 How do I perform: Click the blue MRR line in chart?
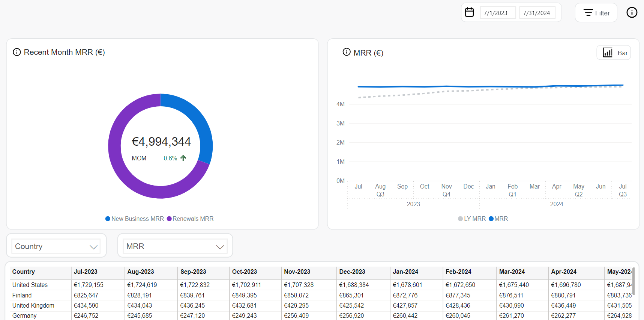coord(491,86)
